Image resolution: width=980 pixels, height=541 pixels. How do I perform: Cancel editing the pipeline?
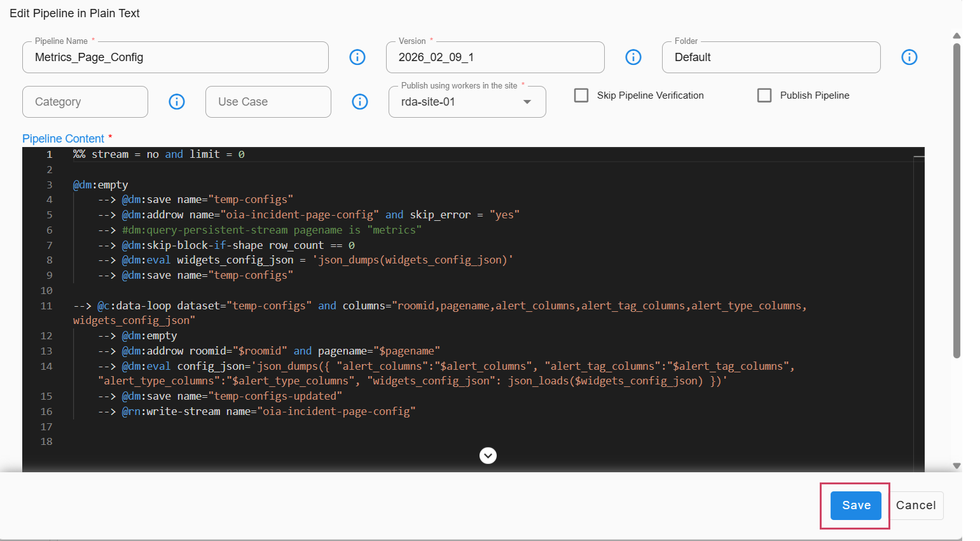click(x=916, y=505)
